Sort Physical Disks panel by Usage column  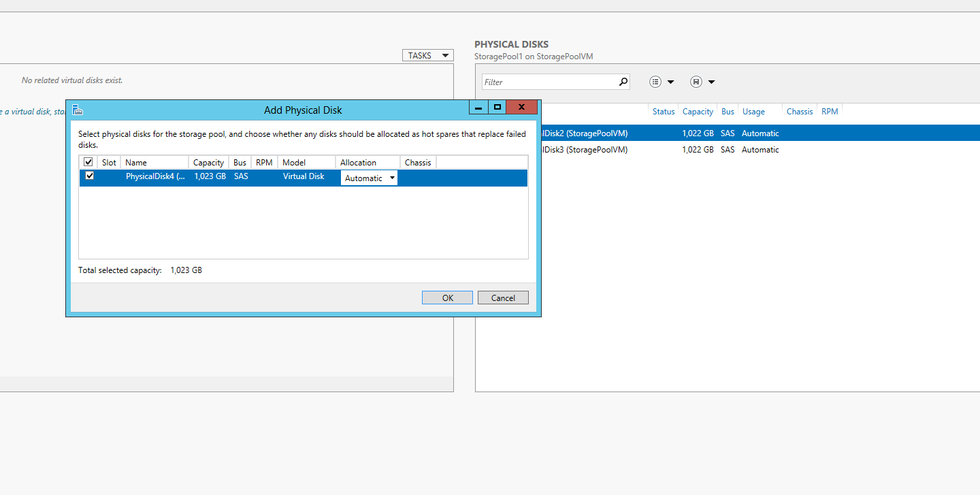tap(753, 112)
